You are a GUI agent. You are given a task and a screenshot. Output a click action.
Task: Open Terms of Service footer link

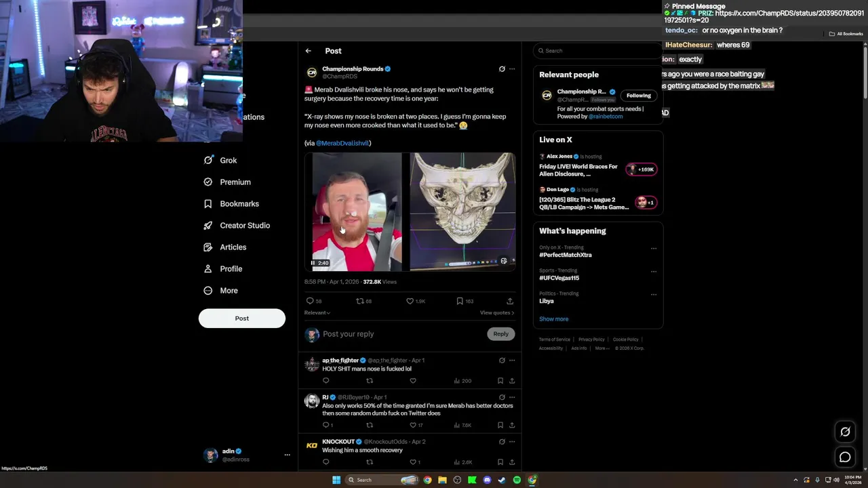point(555,340)
